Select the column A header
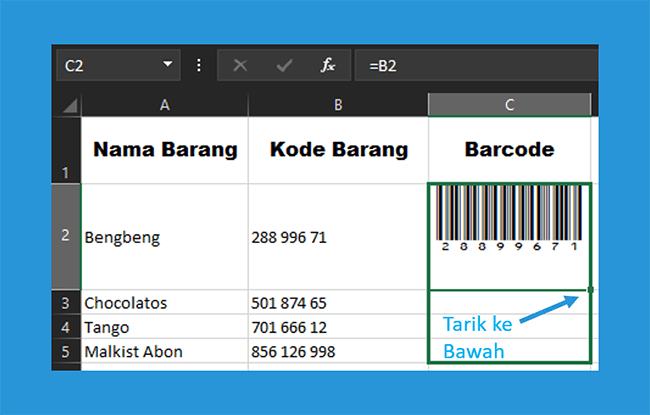 pos(165,105)
